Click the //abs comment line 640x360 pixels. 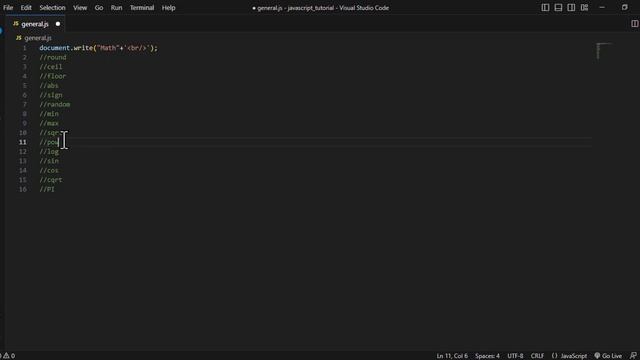pos(49,86)
